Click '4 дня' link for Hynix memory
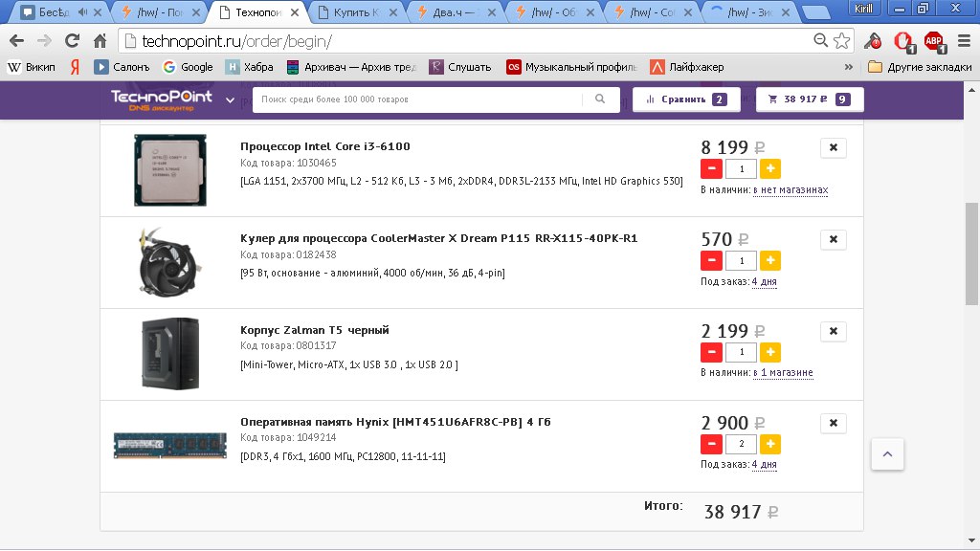Viewport: 980px width, 551px height. [x=765, y=465]
